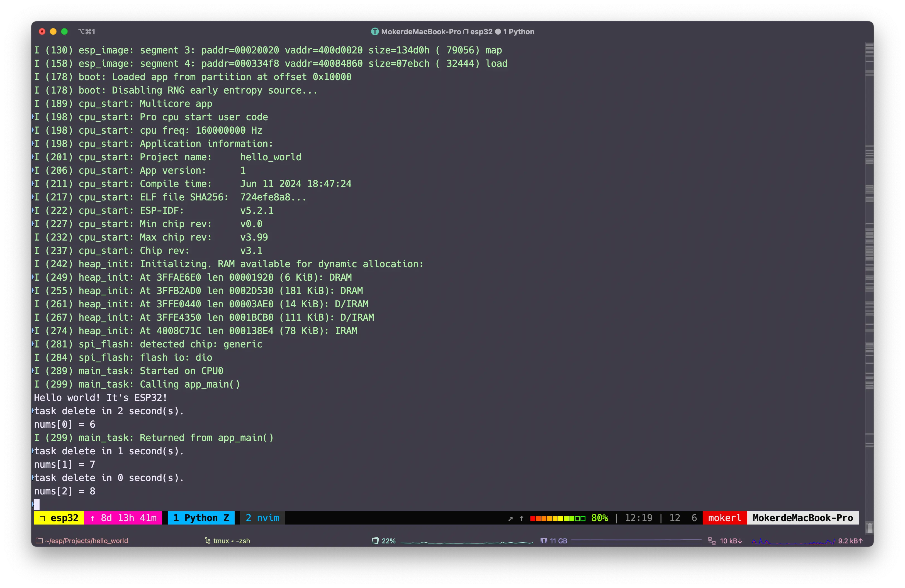Viewport: 905px width, 588px height.
Task: Click the uptime arrow in the pink segment
Action: (x=93, y=518)
